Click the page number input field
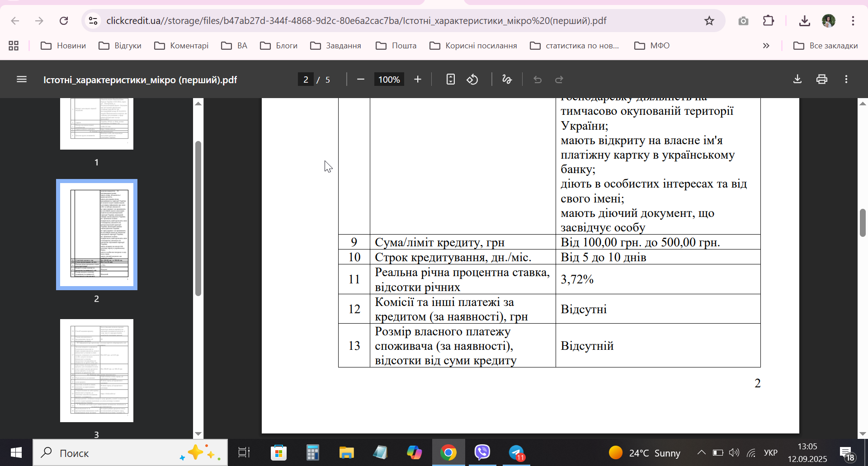 [306, 80]
